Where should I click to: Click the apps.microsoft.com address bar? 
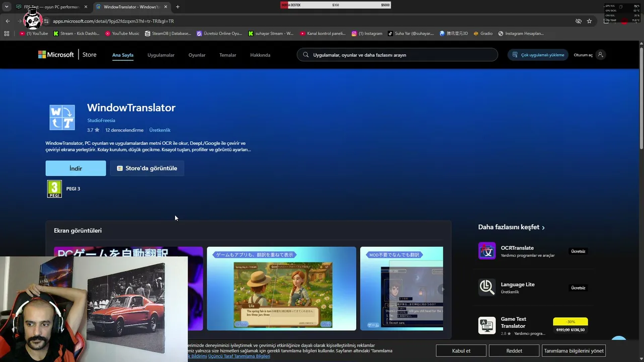pyautogui.click(x=302, y=21)
